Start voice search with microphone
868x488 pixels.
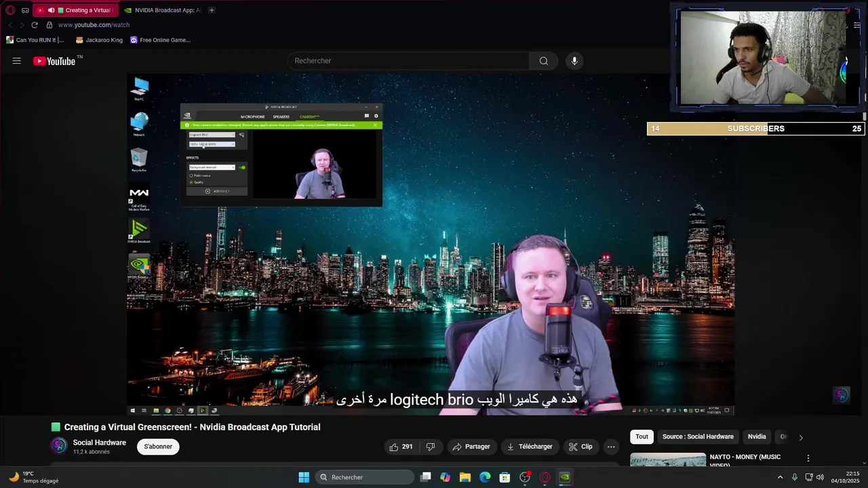pyautogui.click(x=574, y=61)
